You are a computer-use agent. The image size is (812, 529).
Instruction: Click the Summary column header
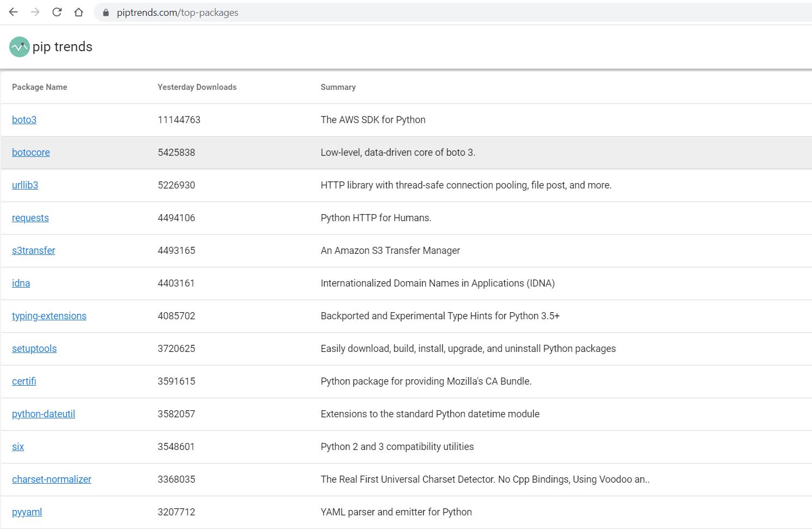pyautogui.click(x=338, y=87)
